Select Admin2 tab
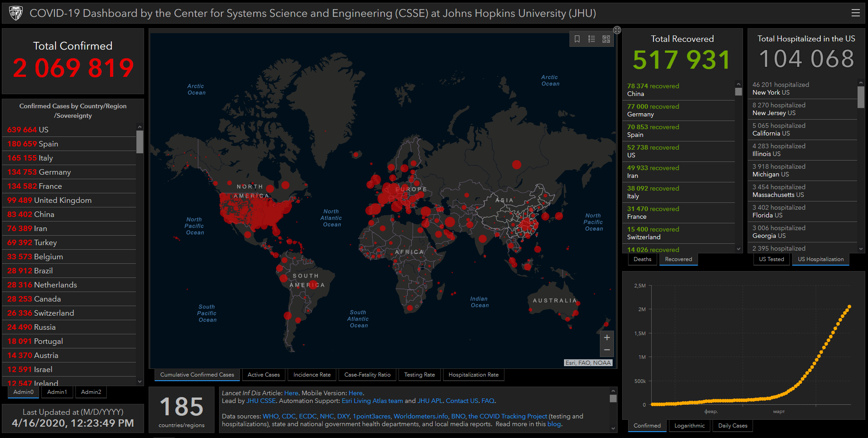This screenshot has height=438, width=868. point(91,392)
